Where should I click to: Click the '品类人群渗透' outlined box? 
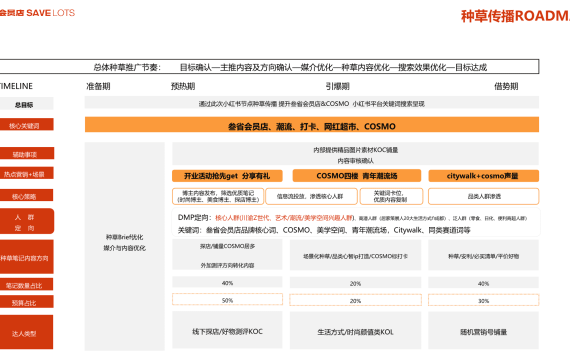coord(483,196)
